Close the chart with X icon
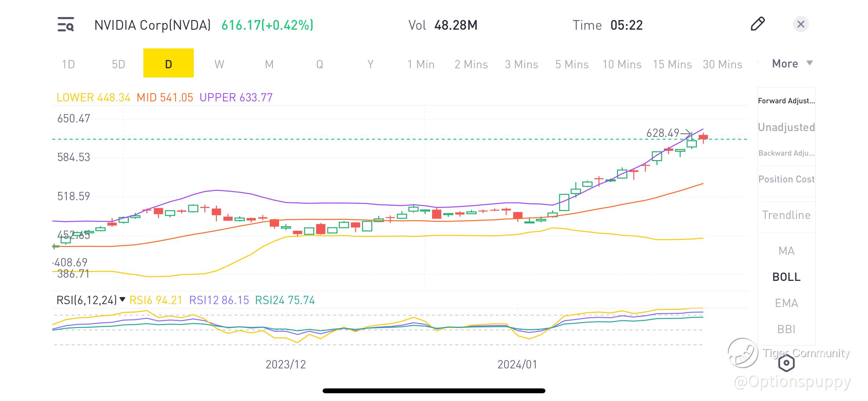 [x=801, y=24]
